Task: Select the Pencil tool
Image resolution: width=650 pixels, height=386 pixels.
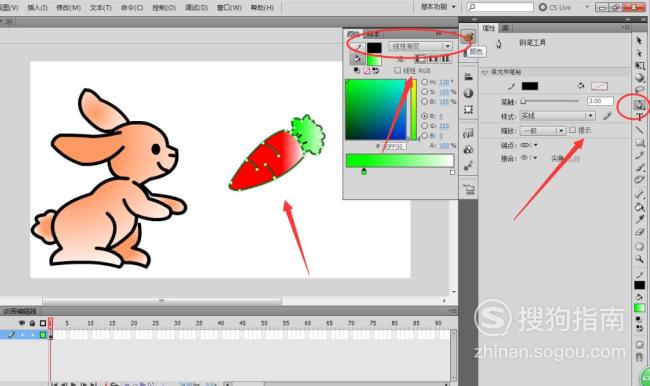Action: (639, 155)
